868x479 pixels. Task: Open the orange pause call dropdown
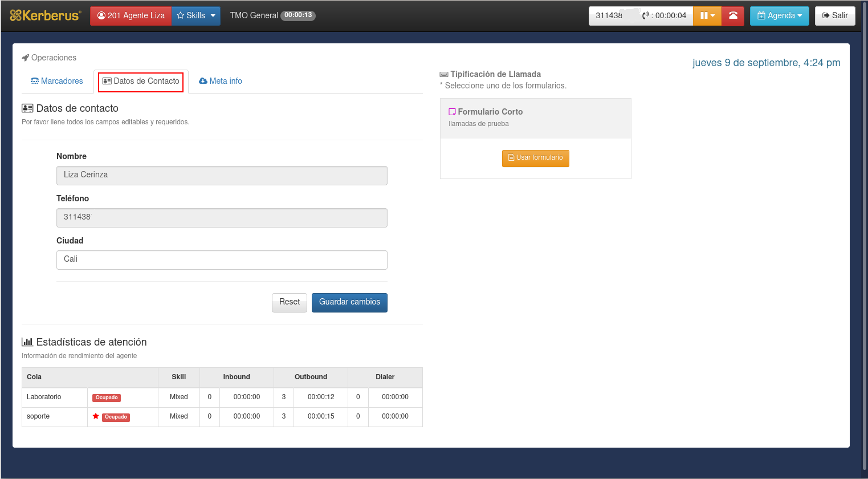707,15
